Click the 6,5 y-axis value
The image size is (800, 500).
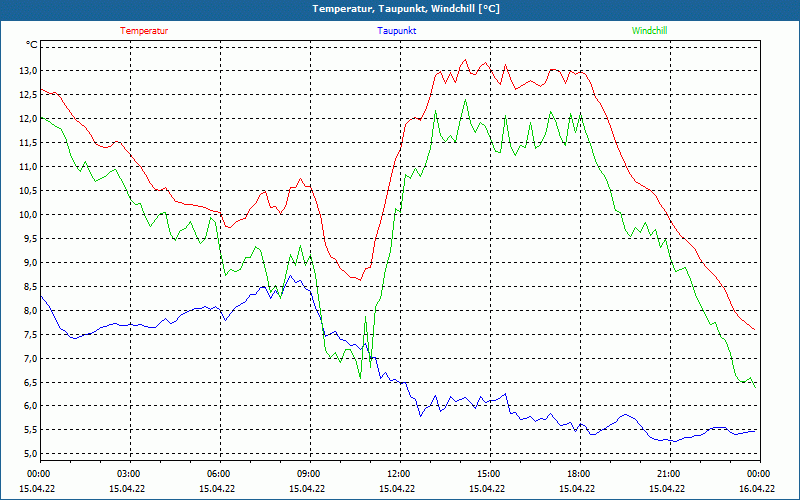pos(31,383)
